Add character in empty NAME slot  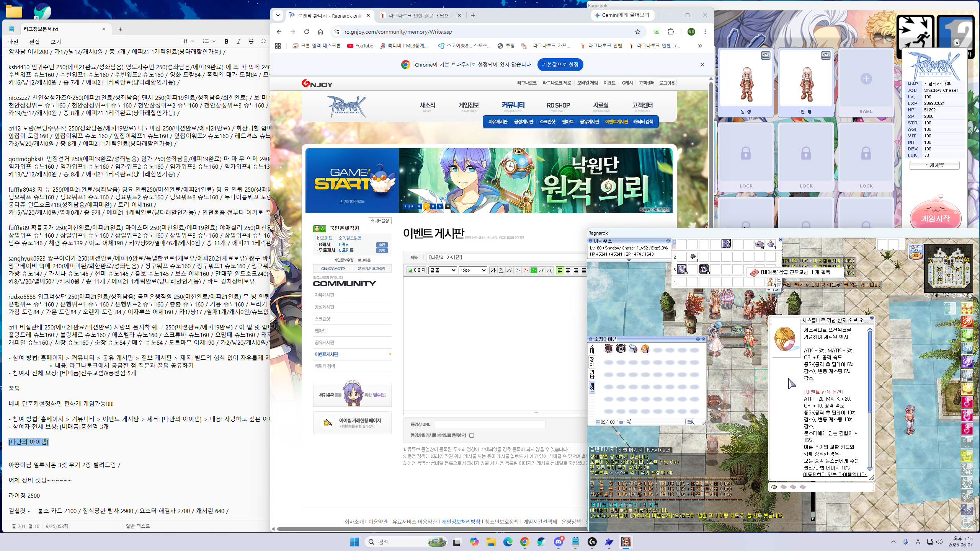[866, 83]
